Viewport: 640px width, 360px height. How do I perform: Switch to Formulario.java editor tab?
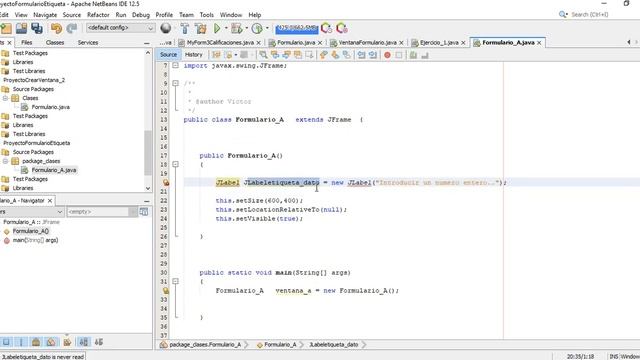click(x=296, y=42)
